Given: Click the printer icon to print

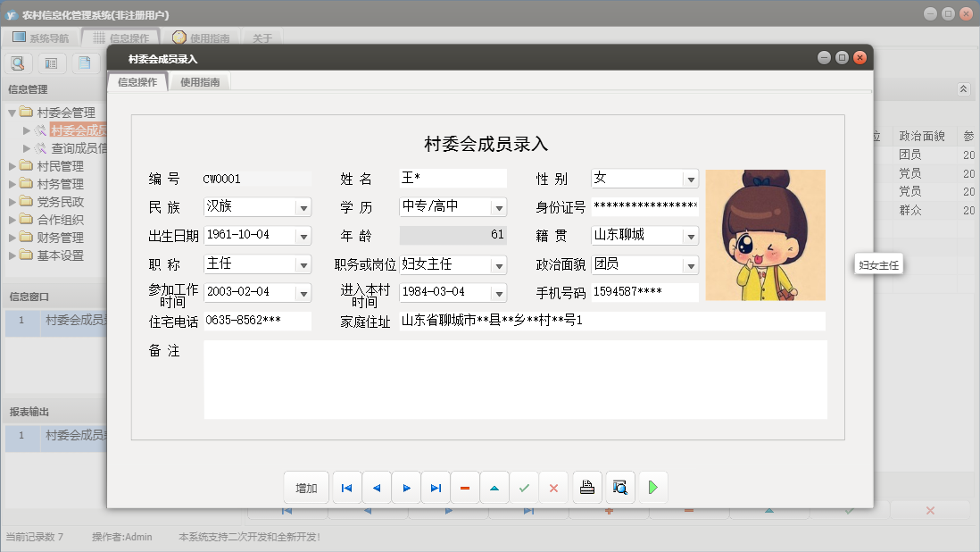Looking at the screenshot, I should [587, 488].
